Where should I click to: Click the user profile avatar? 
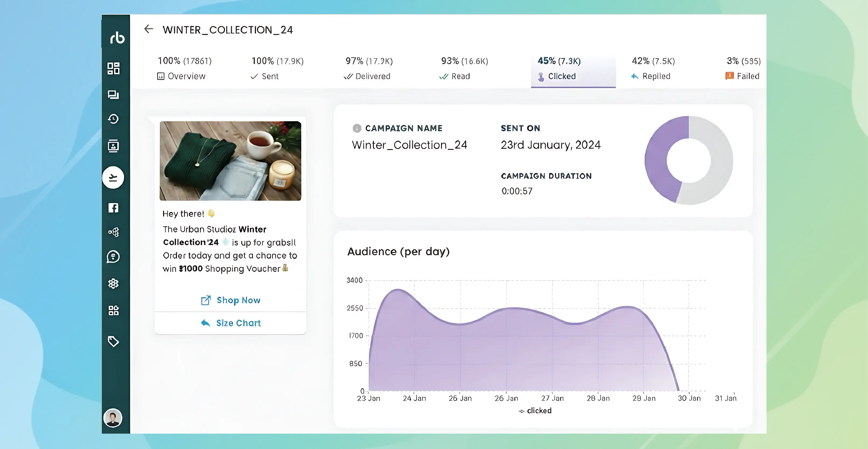(113, 418)
